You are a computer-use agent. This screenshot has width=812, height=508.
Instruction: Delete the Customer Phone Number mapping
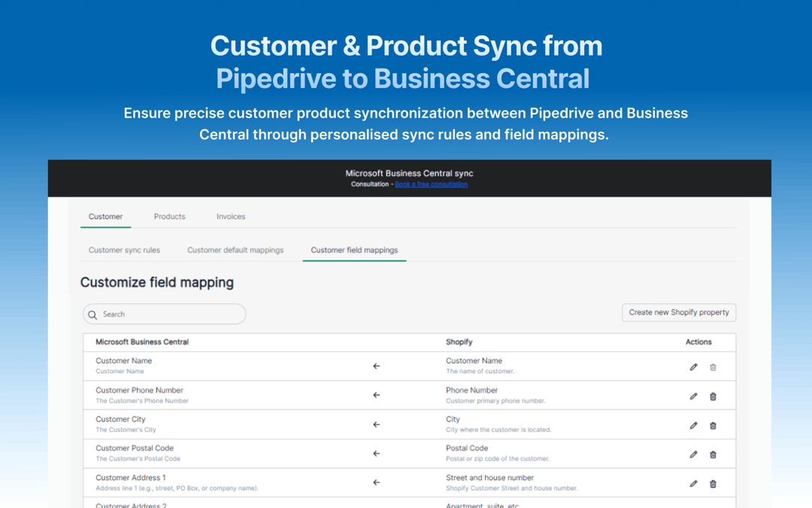click(x=713, y=395)
